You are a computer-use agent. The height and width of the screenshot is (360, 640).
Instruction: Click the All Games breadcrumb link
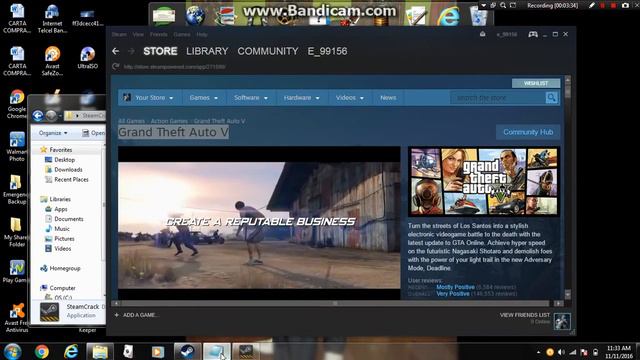tap(131, 121)
